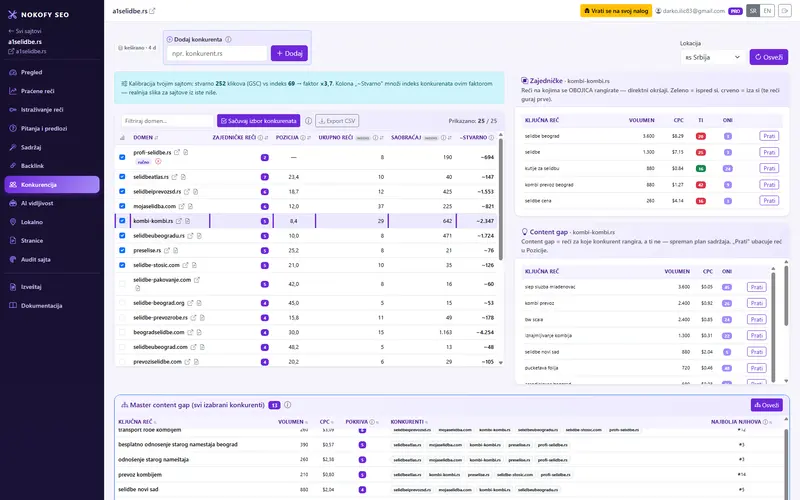Click the Lokalno pin icon
800x500 pixels.
13,222
